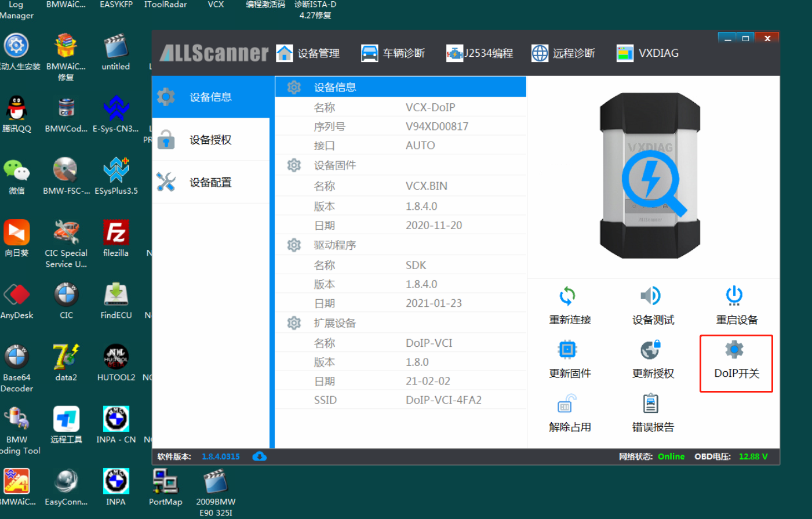Click the firmware name VCX.BIN
Screen dimensions: 812x519
(x=427, y=186)
